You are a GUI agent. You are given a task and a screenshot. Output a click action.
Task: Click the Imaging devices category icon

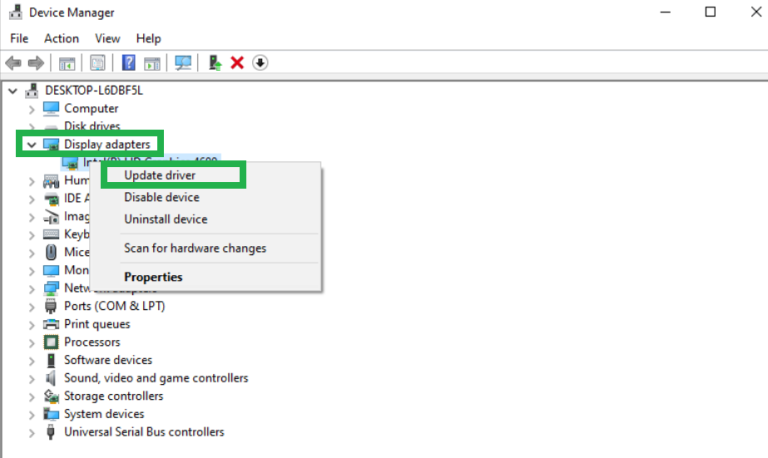coord(51,217)
